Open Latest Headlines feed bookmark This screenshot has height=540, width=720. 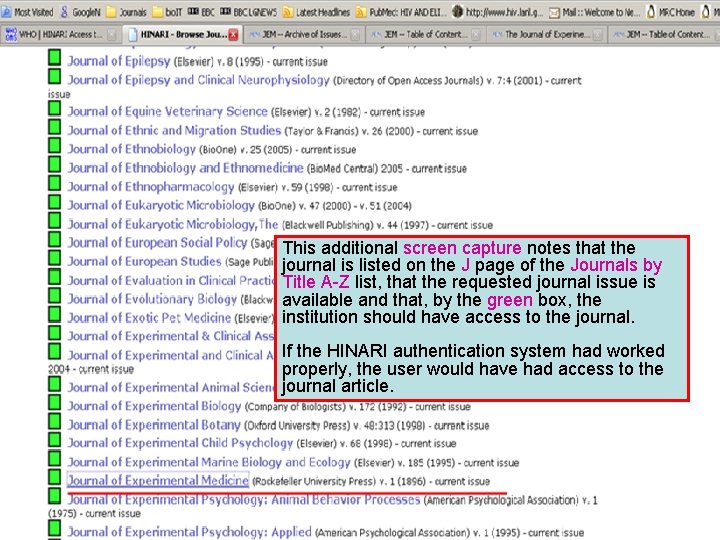(316, 12)
